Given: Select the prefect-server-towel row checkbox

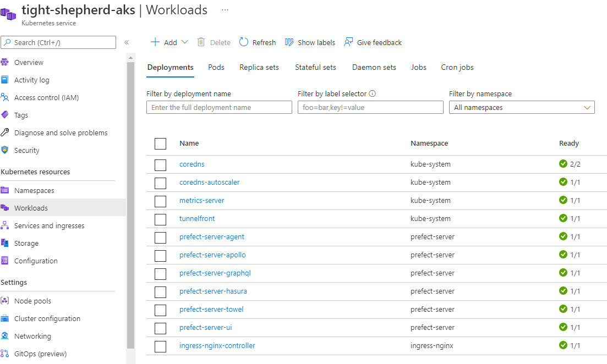Looking at the screenshot, I should click(160, 310).
